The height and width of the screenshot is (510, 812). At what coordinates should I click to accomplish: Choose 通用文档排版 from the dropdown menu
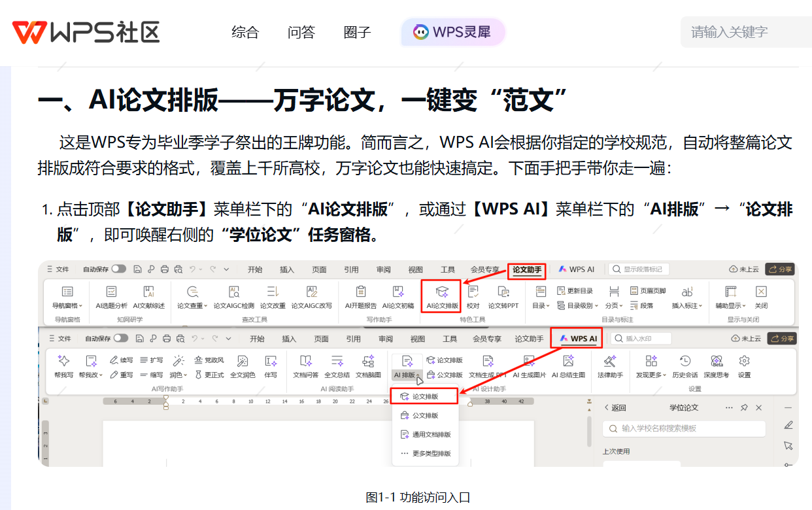tap(425, 434)
